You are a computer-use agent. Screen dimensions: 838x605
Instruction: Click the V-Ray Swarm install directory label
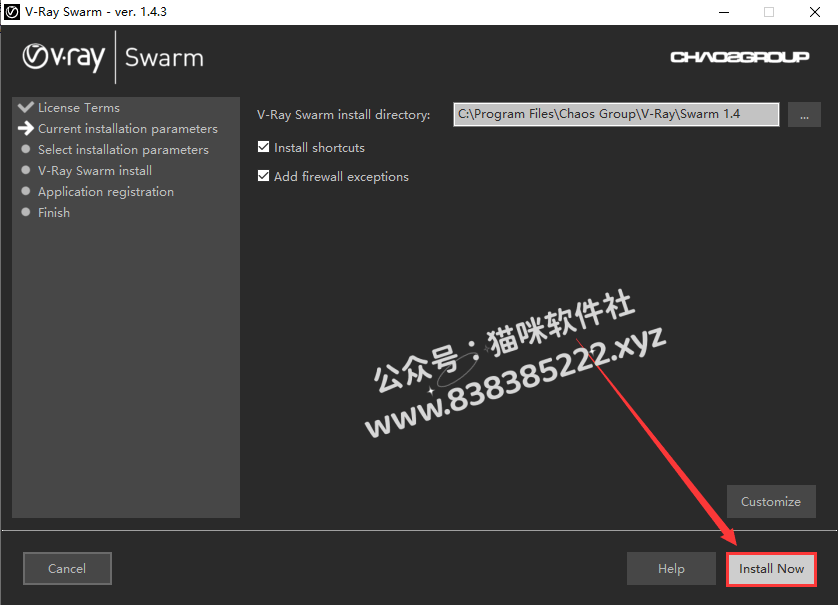click(x=343, y=115)
